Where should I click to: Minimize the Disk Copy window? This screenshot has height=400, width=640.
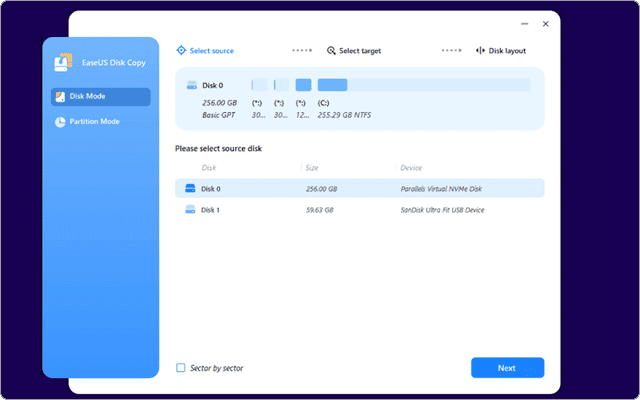click(525, 24)
